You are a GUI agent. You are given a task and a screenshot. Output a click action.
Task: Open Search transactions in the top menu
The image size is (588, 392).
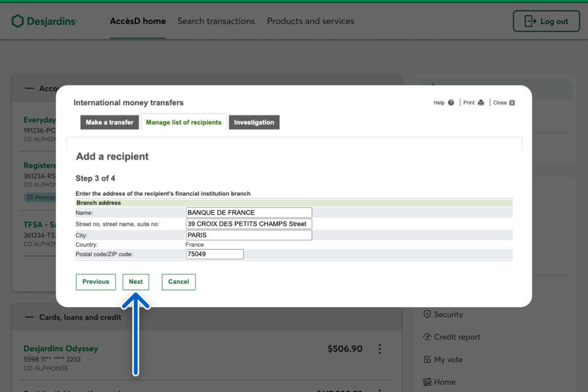216,21
